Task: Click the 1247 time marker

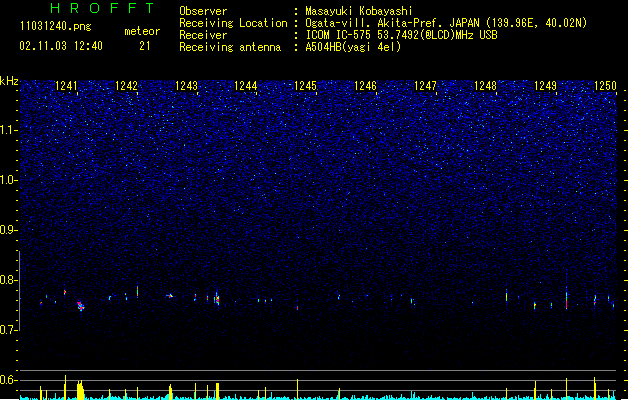Action: (425, 86)
